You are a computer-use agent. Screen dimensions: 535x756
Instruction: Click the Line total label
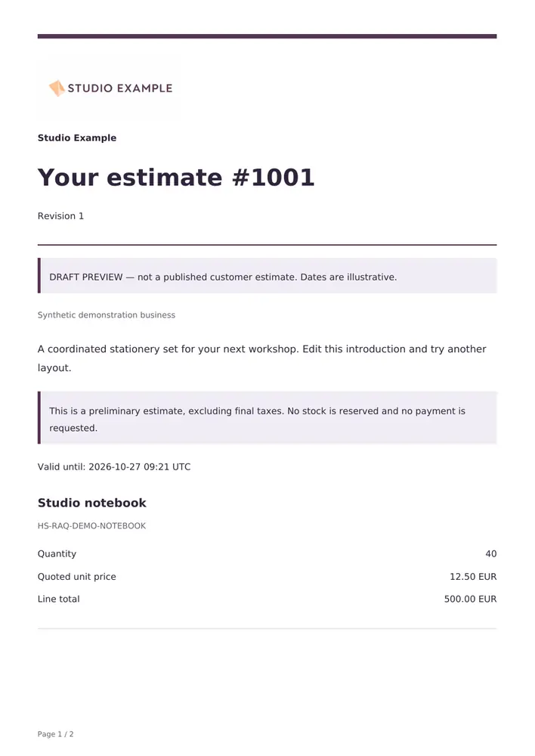[x=58, y=600]
